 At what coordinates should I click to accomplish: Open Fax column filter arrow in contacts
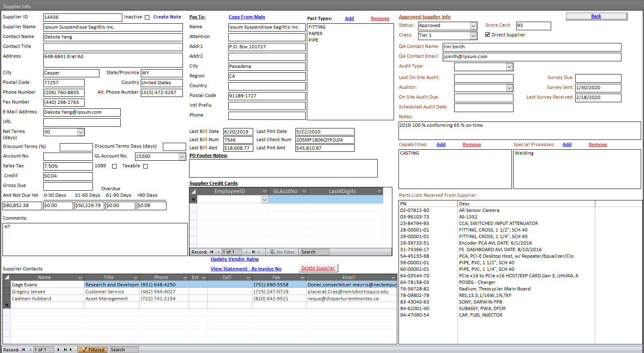tap(302, 278)
